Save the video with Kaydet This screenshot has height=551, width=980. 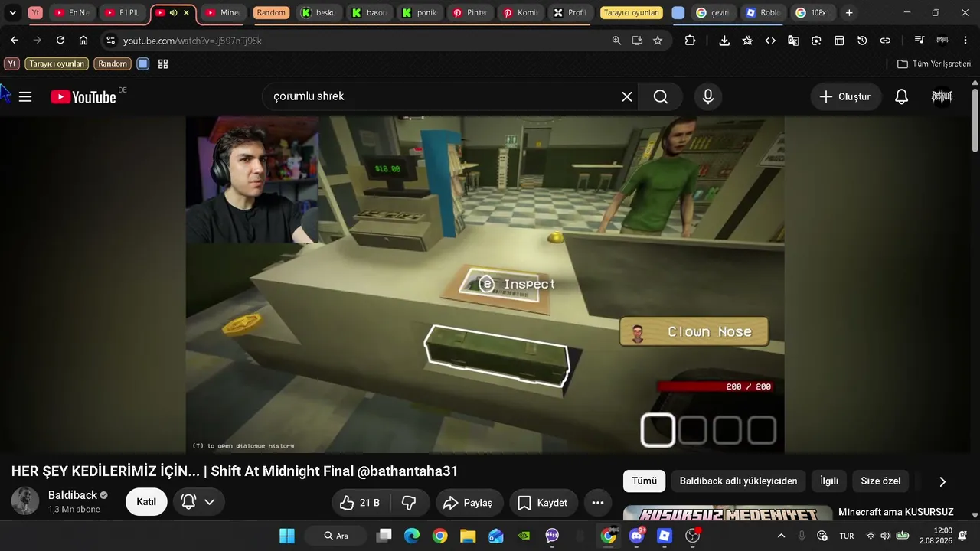coord(543,503)
